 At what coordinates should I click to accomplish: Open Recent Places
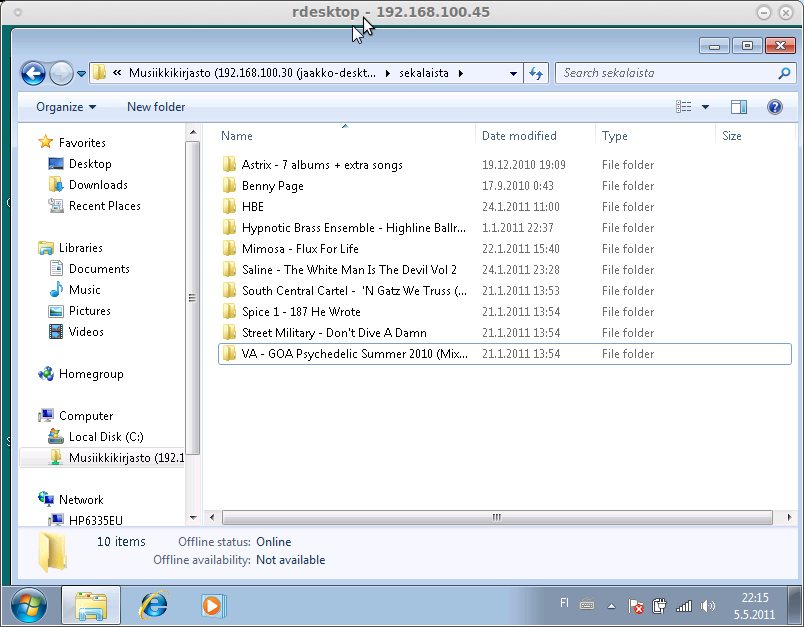click(105, 206)
